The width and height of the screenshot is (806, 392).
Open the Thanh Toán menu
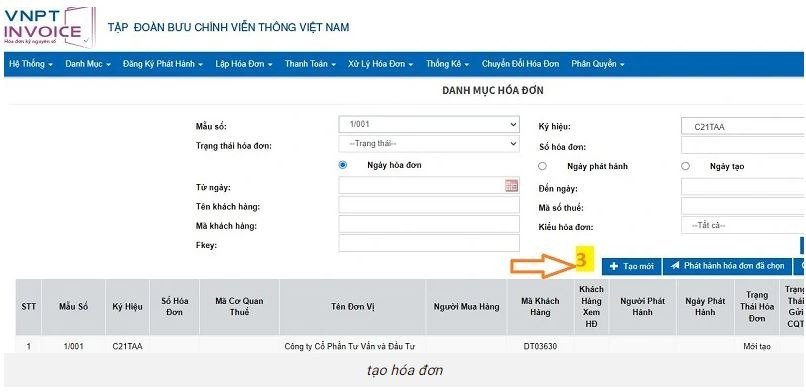pyautogui.click(x=310, y=64)
